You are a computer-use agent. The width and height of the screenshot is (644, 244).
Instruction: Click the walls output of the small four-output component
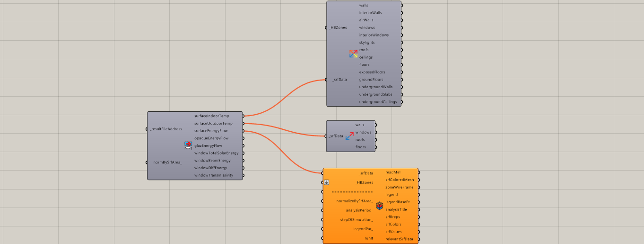coord(360,125)
